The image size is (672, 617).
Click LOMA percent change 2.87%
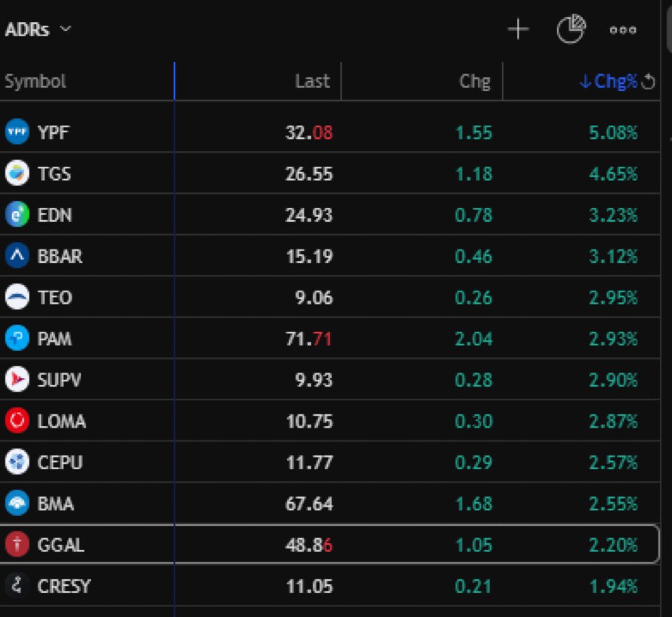click(x=613, y=421)
